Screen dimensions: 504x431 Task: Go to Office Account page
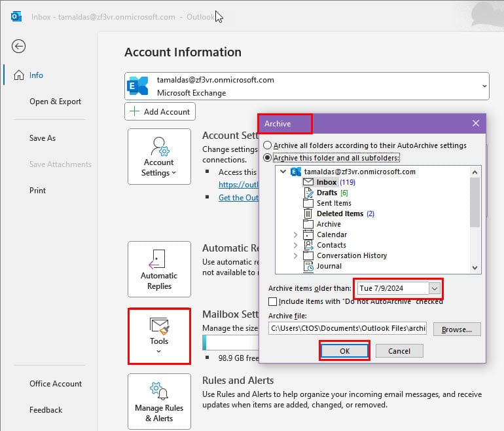pyautogui.click(x=56, y=384)
